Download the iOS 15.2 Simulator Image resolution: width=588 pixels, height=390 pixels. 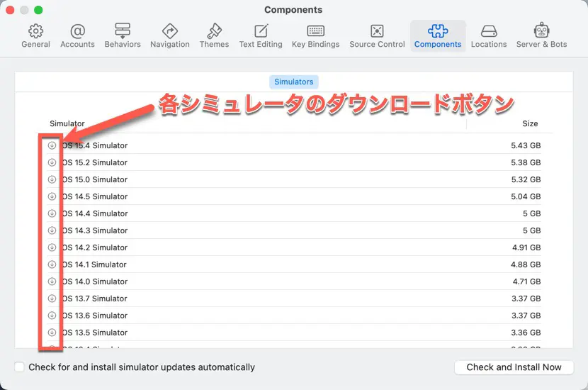(x=52, y=162)
